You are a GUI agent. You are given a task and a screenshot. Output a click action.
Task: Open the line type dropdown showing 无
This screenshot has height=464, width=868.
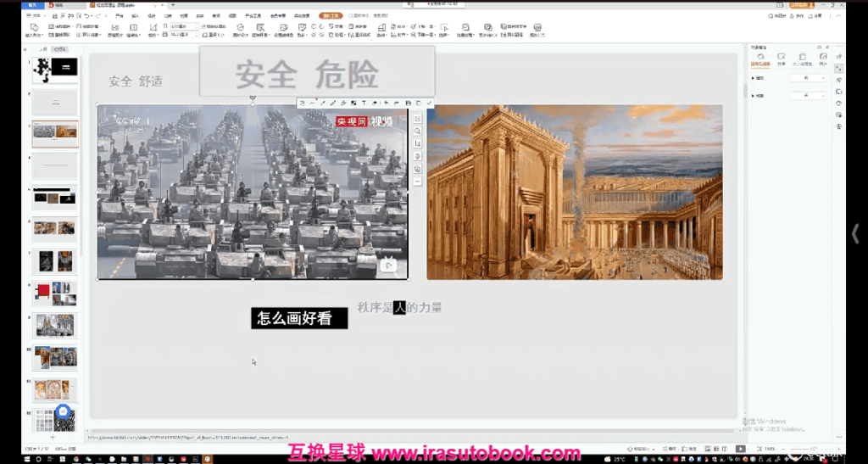pyautogui.click(x=808, y=96)
